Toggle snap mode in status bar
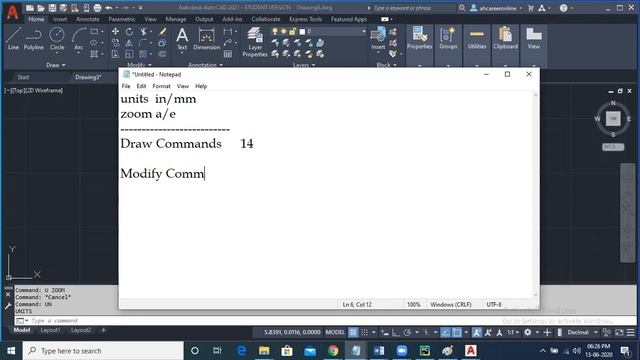This screenshot has width=640, height=360. click(x=364, y=333)
